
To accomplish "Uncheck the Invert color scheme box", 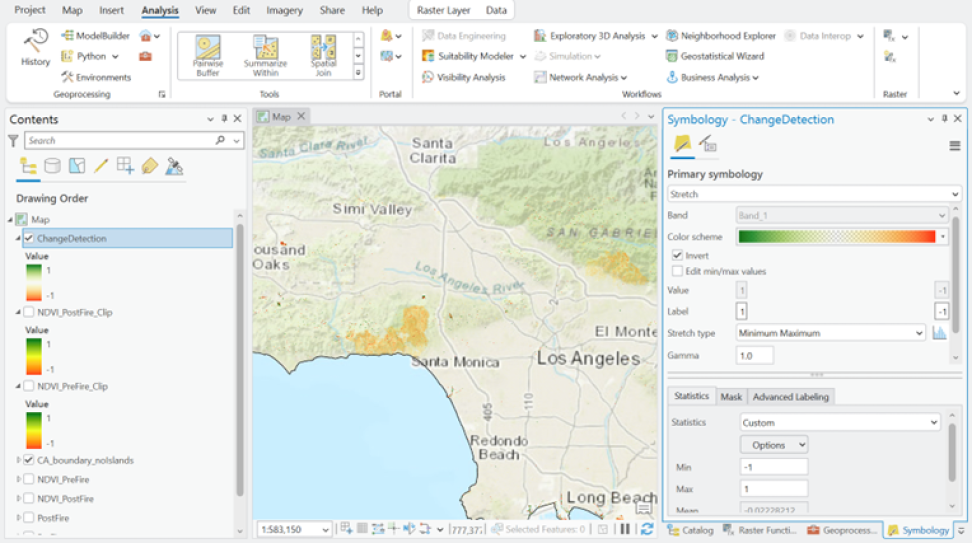I will (x=678, y=255).
